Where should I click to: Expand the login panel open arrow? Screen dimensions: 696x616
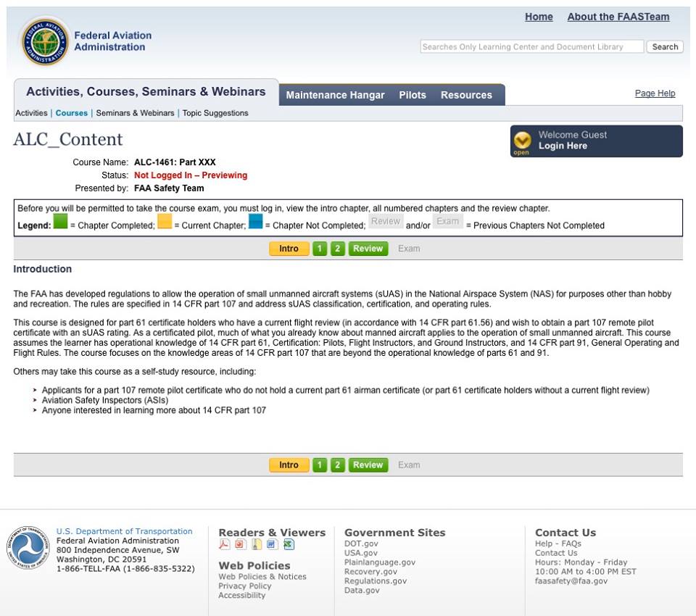(522, 141)
